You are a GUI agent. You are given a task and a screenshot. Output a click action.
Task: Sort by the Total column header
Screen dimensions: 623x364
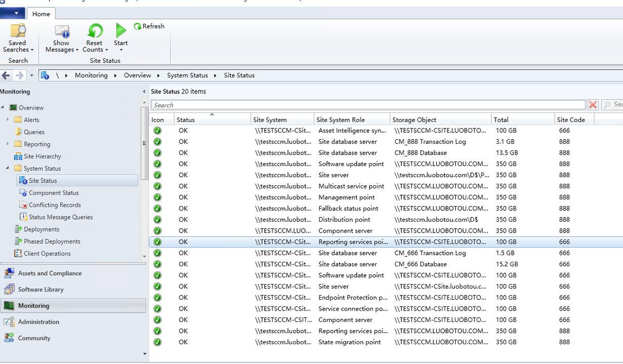pos(523,119)
